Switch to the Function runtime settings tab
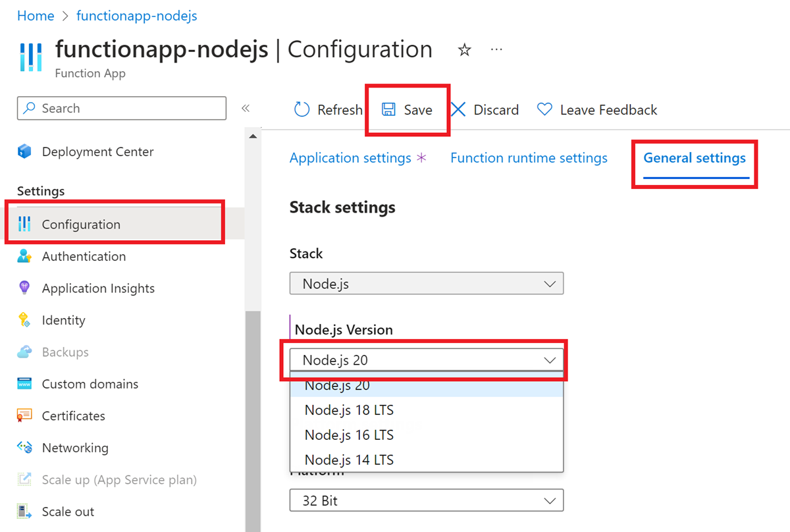The image size is (790, 532). click(x=529, y=158)
